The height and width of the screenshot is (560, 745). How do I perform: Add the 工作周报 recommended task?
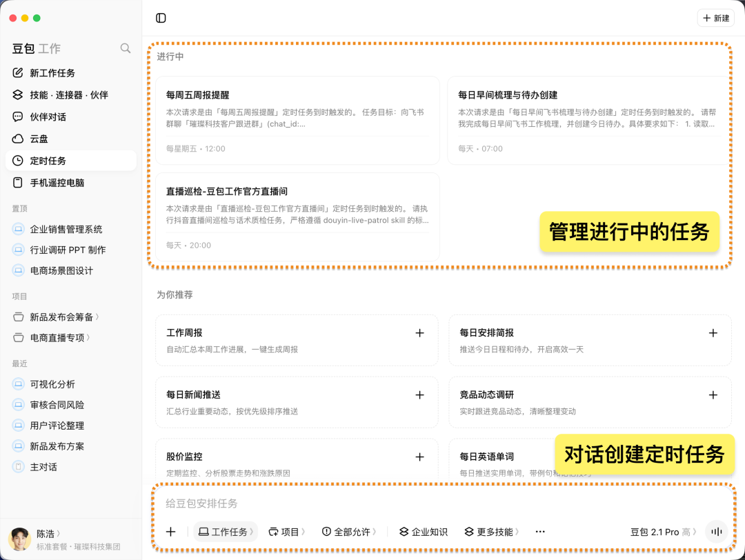[x=419, y=333]
